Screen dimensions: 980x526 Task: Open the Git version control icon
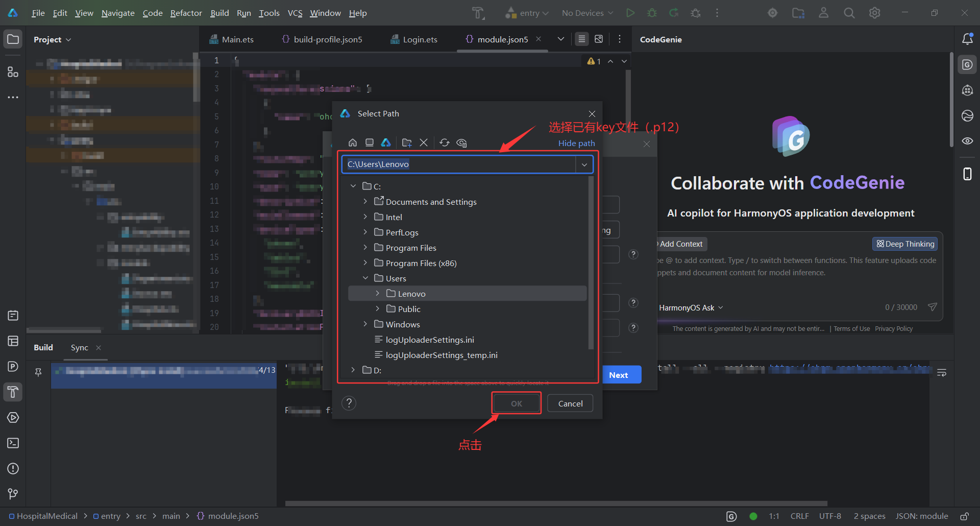13,494
